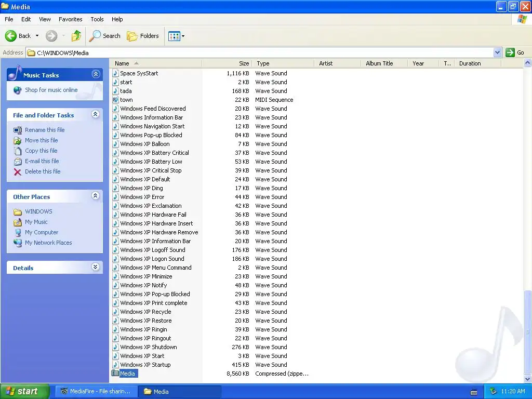Select the Windows XP Logon Sound file

pos(152,259)
